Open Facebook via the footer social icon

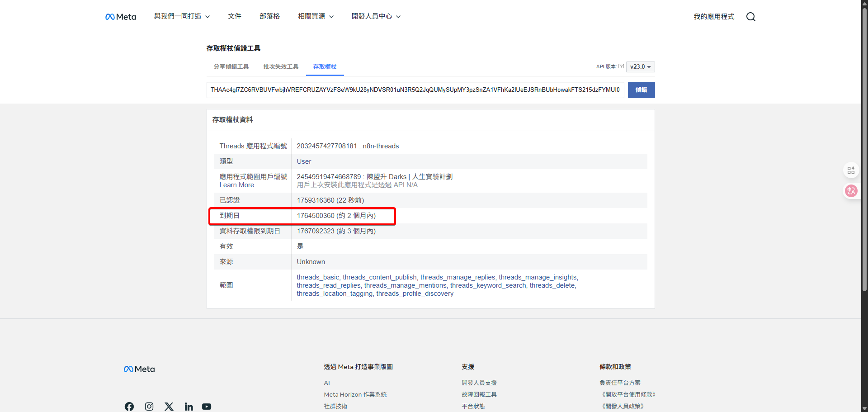click(129, 406)
